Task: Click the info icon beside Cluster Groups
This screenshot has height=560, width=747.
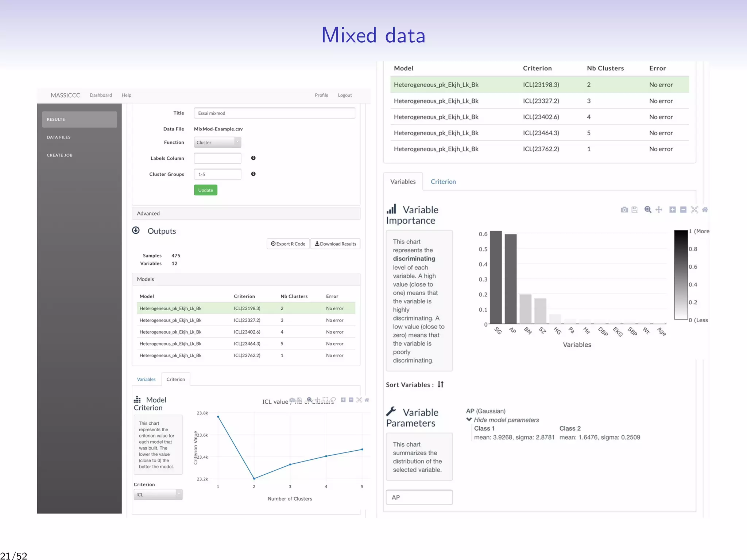Action: click(x=253, y=174)
